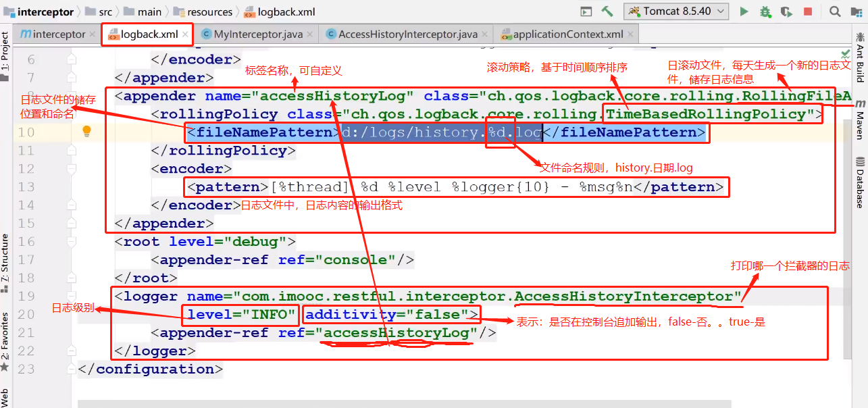
Task: Click the resources breadcrumb in navigation bar
Action: click(x=209, y=12)
